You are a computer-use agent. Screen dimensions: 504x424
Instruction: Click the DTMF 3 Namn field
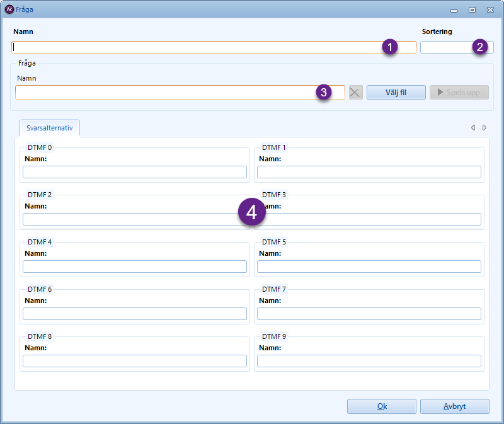(369, 219)
